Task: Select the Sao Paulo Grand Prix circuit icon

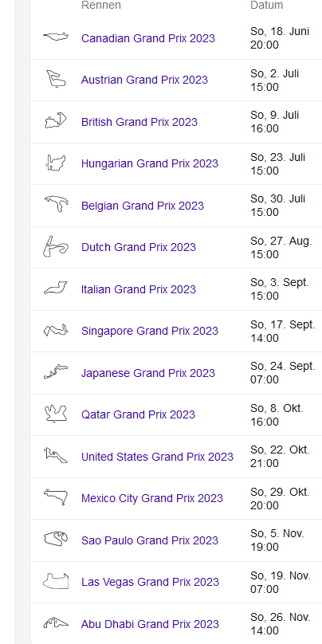Action: tap(56, 539)
